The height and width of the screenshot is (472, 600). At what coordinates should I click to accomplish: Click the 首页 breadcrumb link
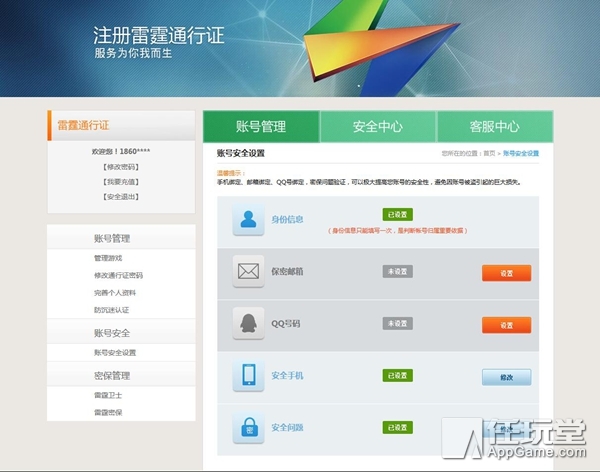coord(489,153)
